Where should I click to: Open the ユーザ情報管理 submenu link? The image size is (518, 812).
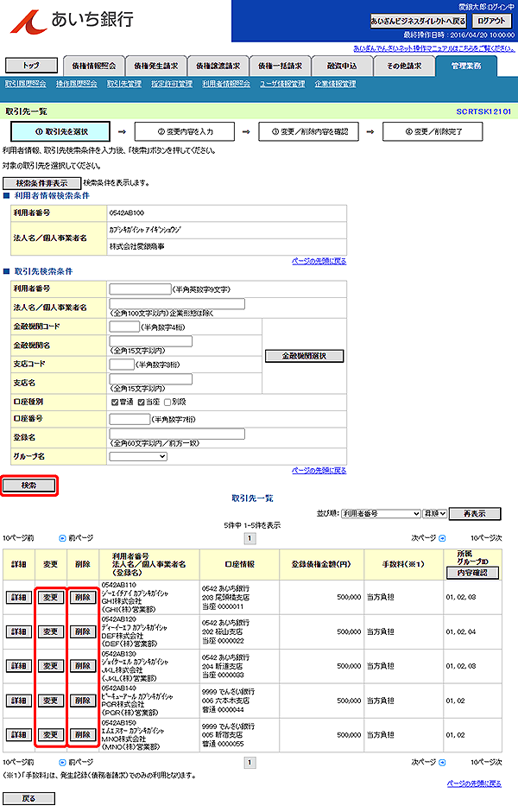(282, 84)
